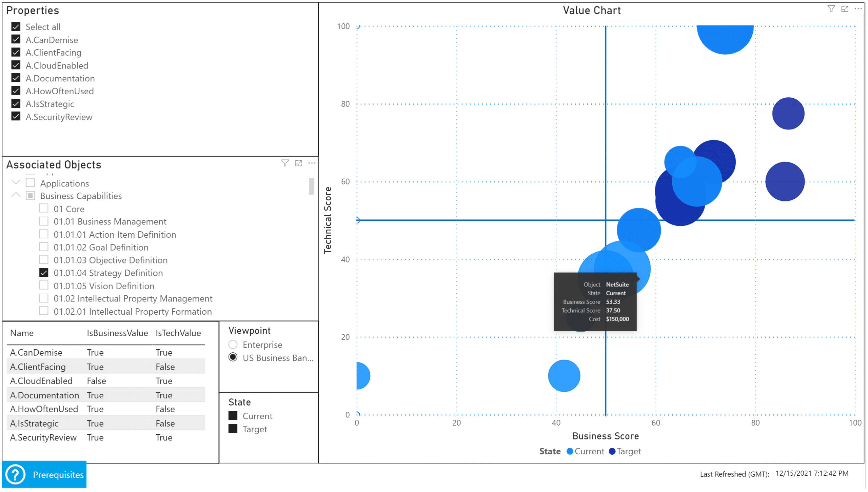Expand the Applications tree node
This screenshot has height=492, width=868.
click(x=16, y=183)
